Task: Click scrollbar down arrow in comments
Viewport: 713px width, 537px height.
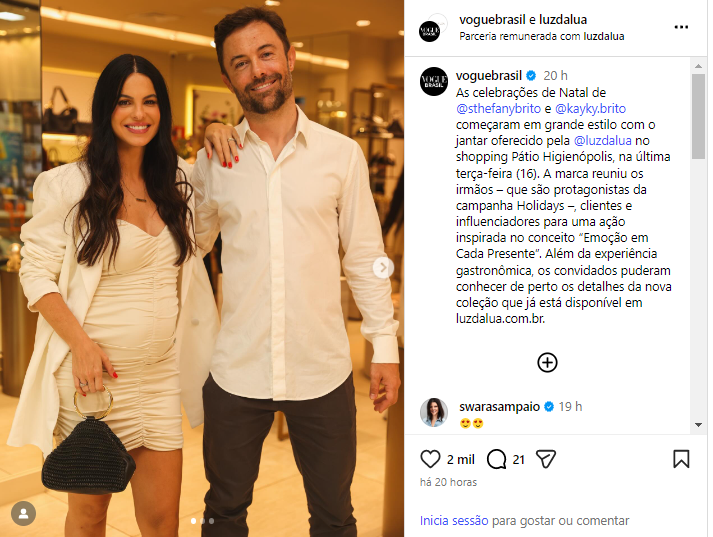Action: click(x=698, y=425)
